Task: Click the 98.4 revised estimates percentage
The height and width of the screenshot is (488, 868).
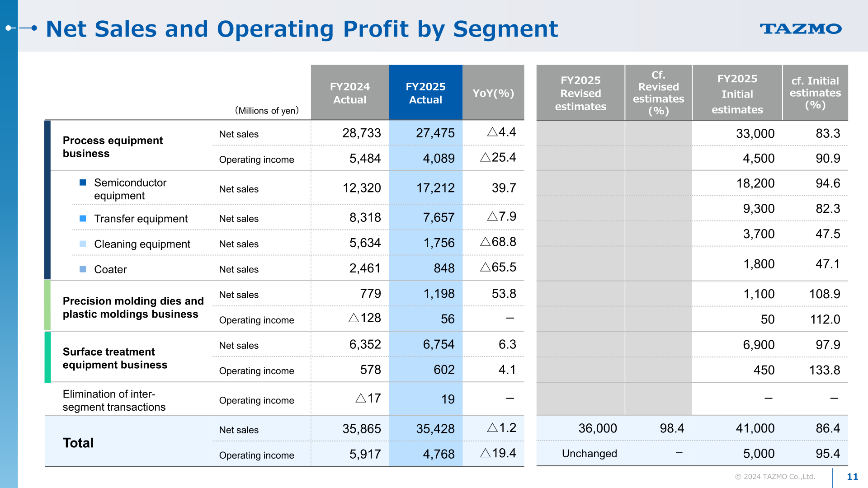Action: click(672, 428)
